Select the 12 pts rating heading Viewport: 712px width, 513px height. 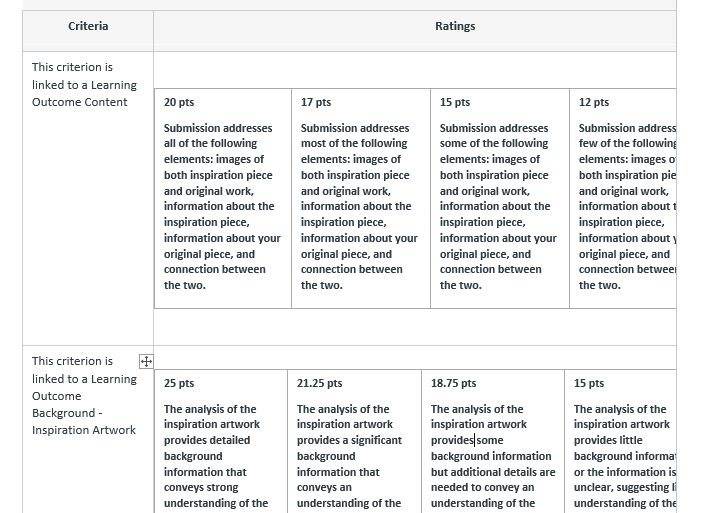click(x=594, y=102)
